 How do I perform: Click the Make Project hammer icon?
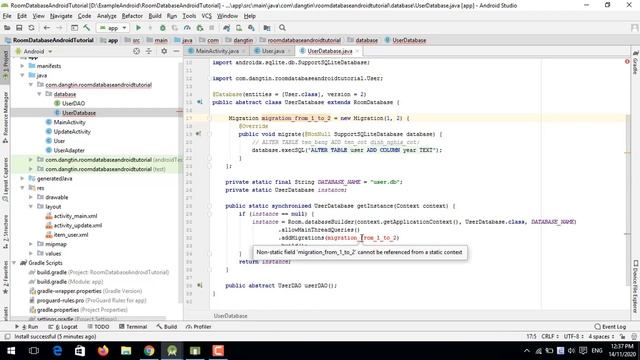coord(87,28)
